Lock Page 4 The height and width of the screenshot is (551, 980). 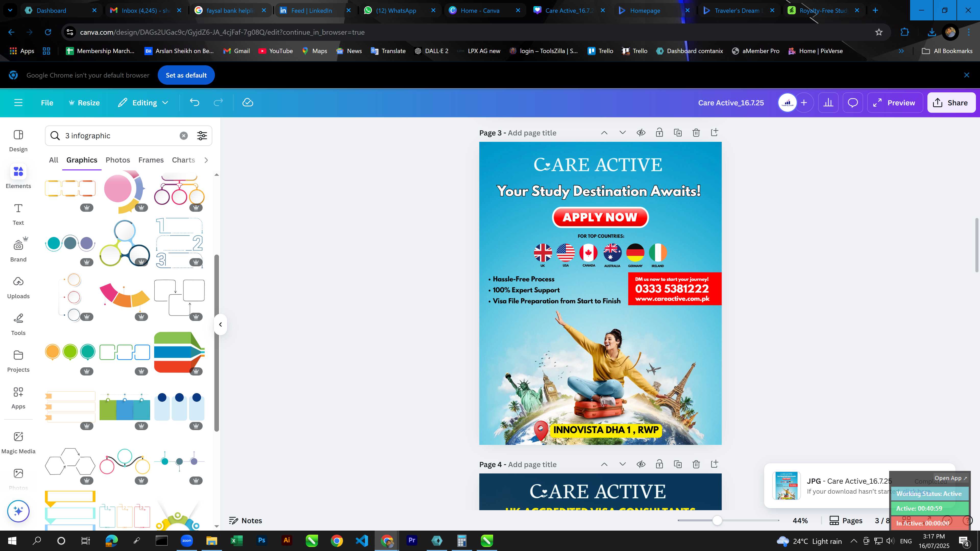[x=659, y=464]
